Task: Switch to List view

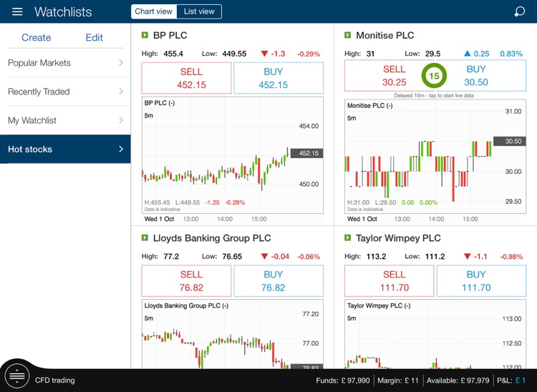Action: pyautogui.click(x=199, y=11)
